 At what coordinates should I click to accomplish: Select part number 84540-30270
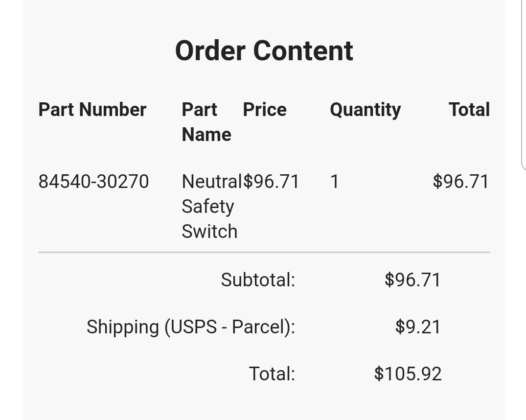[93, 181]
